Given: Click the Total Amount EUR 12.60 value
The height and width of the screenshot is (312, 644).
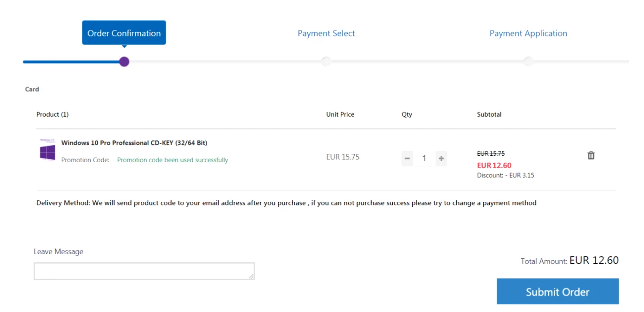Looking at the screenshot, I should (594, 260).
